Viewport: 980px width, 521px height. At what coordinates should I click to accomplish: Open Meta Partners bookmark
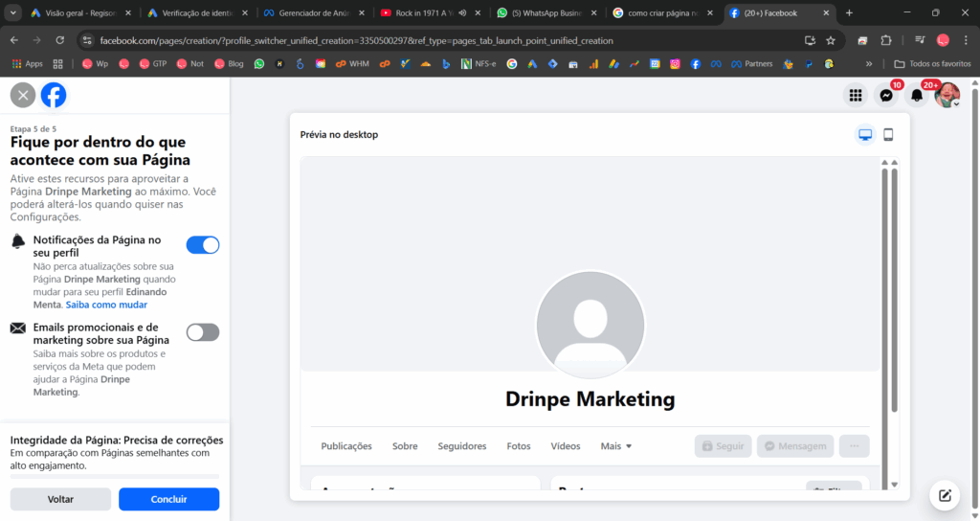click(x=752, y=64)
